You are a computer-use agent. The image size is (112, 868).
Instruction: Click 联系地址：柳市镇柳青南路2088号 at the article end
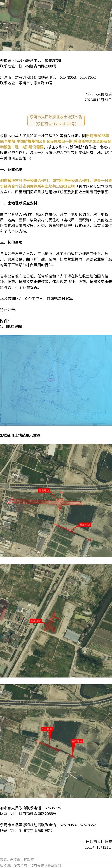[x=28, y=814]
